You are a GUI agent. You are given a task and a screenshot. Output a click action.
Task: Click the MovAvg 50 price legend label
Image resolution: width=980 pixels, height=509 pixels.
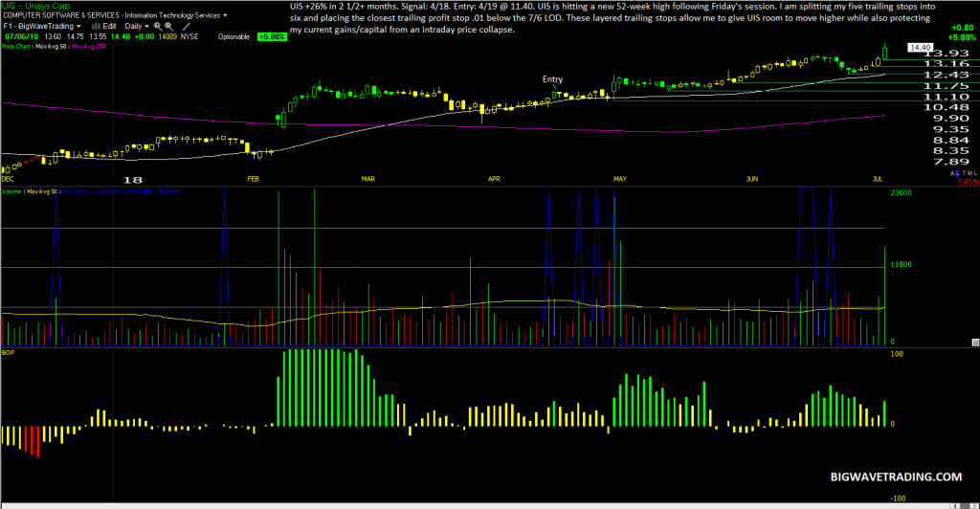pos(52,46)
